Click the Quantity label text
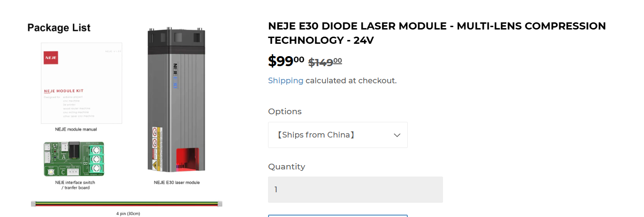The width and height of the screenshot is (644, 217). [x=287, y=167]
